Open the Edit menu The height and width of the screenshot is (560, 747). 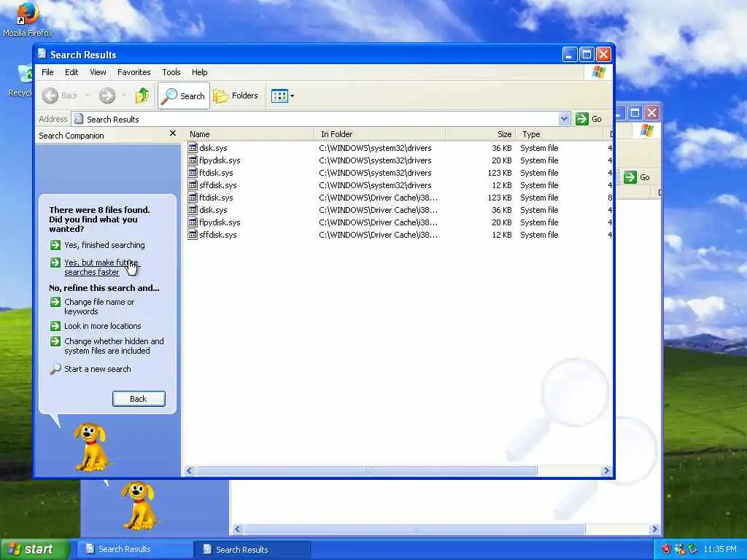pyautogui.click(x=71, y=72)
